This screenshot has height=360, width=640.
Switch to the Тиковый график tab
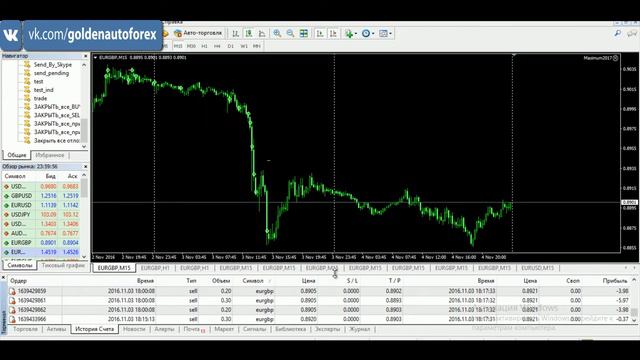click(x=63, y=265)
